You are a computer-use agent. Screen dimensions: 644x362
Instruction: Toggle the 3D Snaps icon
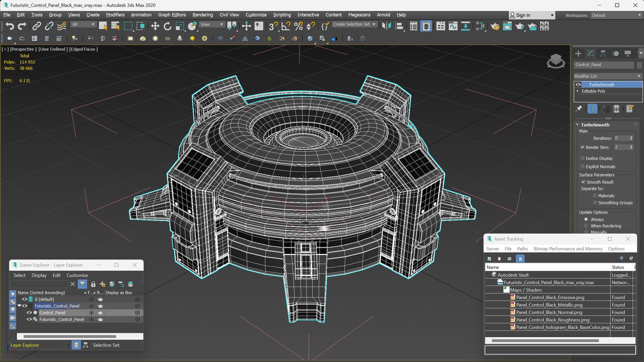pyautogui.click(x=273, y=26)
